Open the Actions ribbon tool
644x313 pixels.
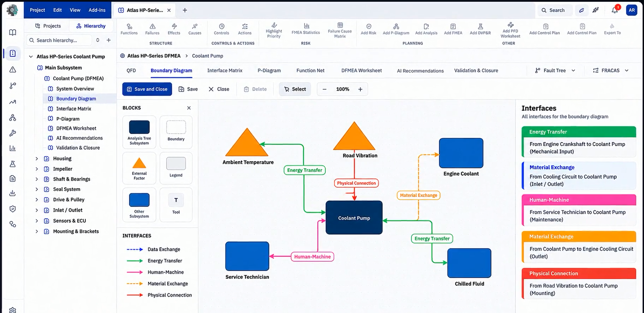coord(244,29)
